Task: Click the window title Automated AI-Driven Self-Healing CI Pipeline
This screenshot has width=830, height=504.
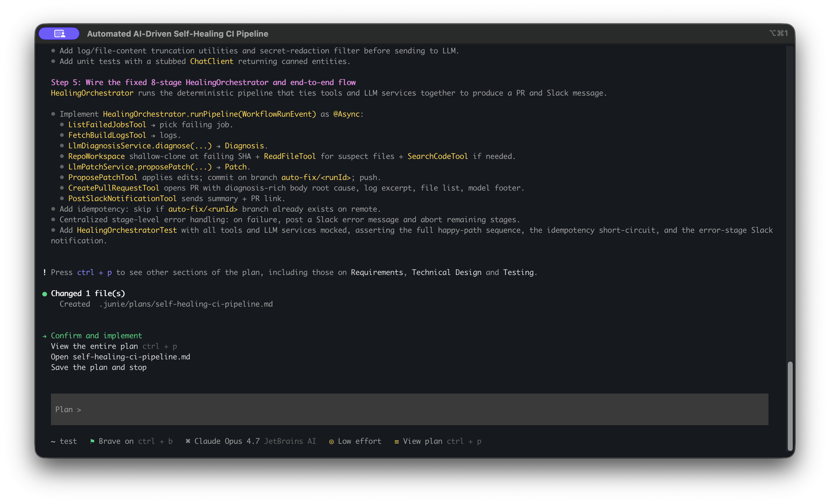Action: tap(177, 34)
